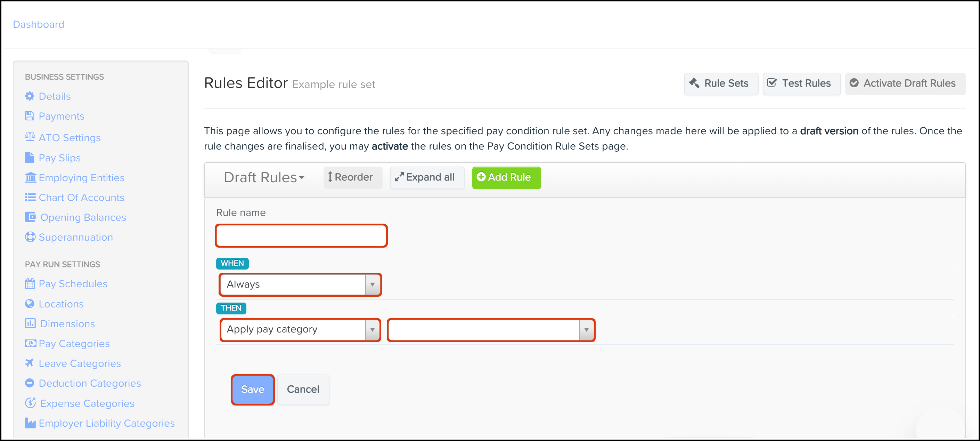Select the Pay Schedules calendar icon
The width and height of the screenshot is (980, 441).
pos(30,283)
